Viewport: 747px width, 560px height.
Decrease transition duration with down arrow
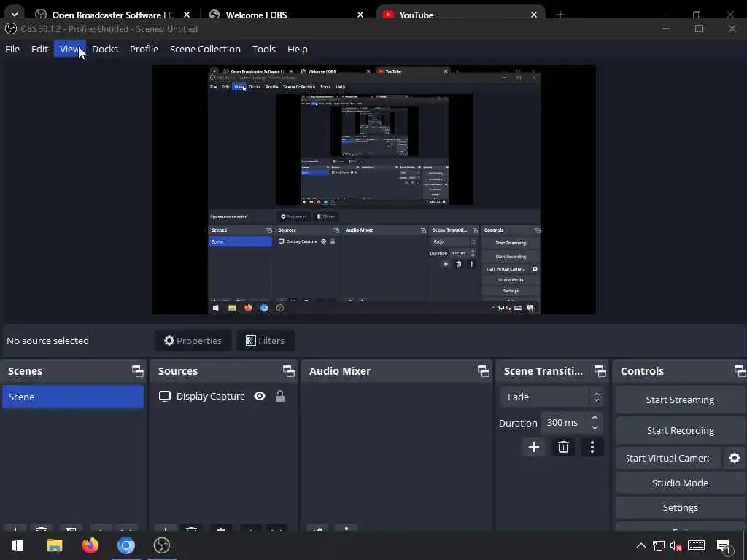coord(595,427)
